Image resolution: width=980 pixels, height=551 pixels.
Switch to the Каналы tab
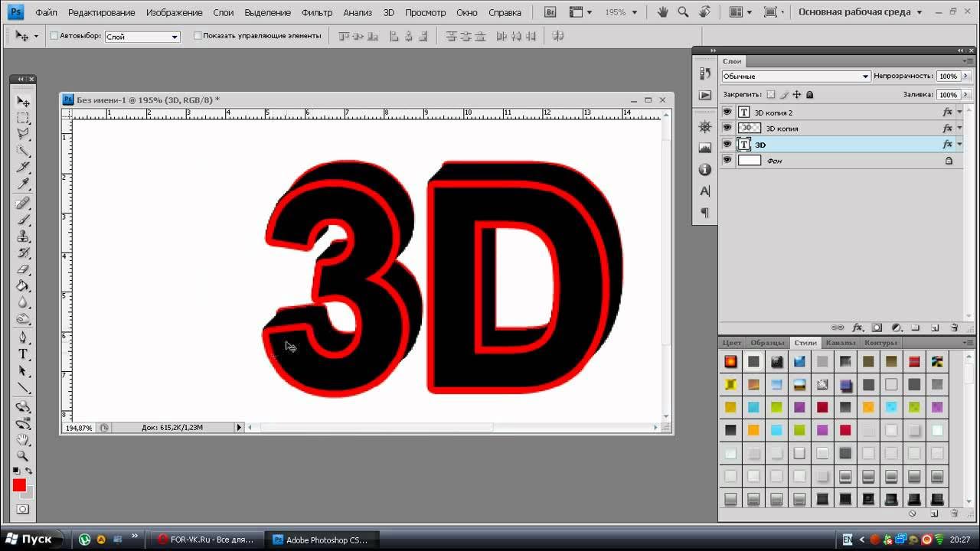(840, 343)
